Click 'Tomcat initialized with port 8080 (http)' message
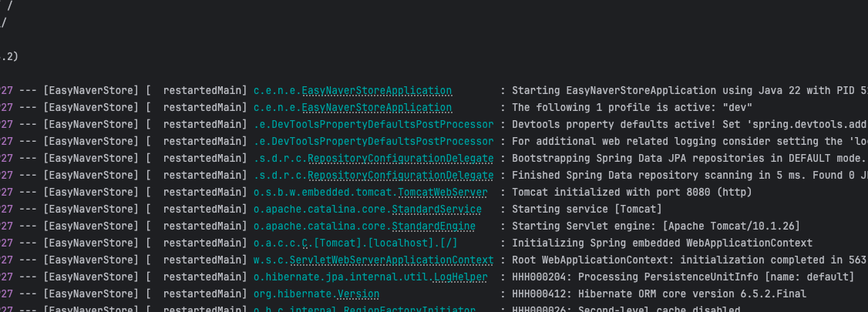This screenshot has width=868, height=312. click(x=632, y=193)
